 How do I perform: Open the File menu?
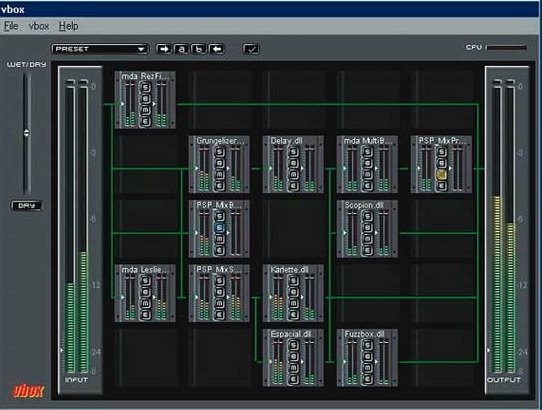(x=11, y=26)
